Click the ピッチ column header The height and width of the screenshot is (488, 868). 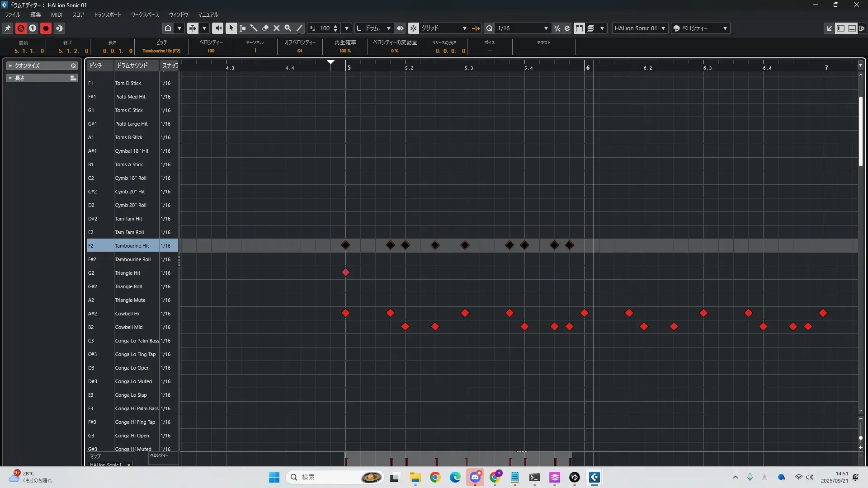96,66
